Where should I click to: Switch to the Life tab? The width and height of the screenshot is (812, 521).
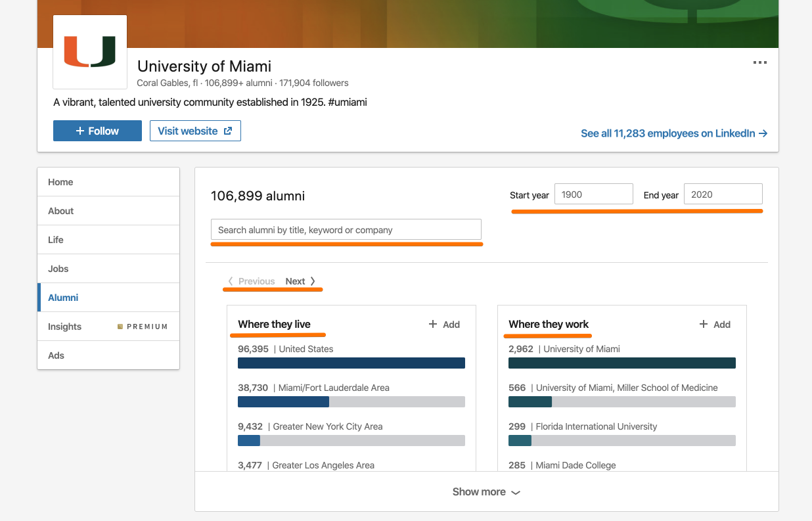coord(108,240)
